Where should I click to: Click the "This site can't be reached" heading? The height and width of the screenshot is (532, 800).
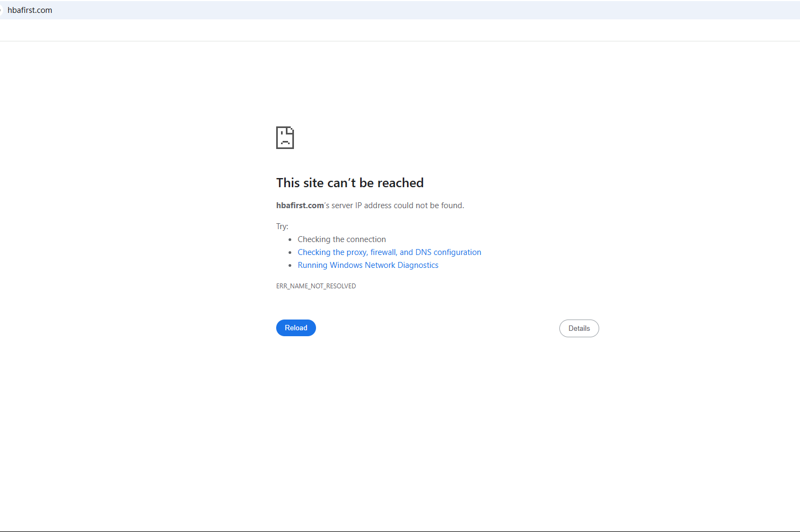click(350, 183)
